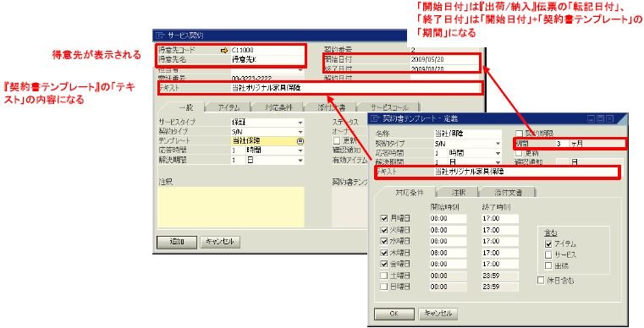644x328 pixels.
Task: Click the 得意先名 field
Action: coord(267,59)
